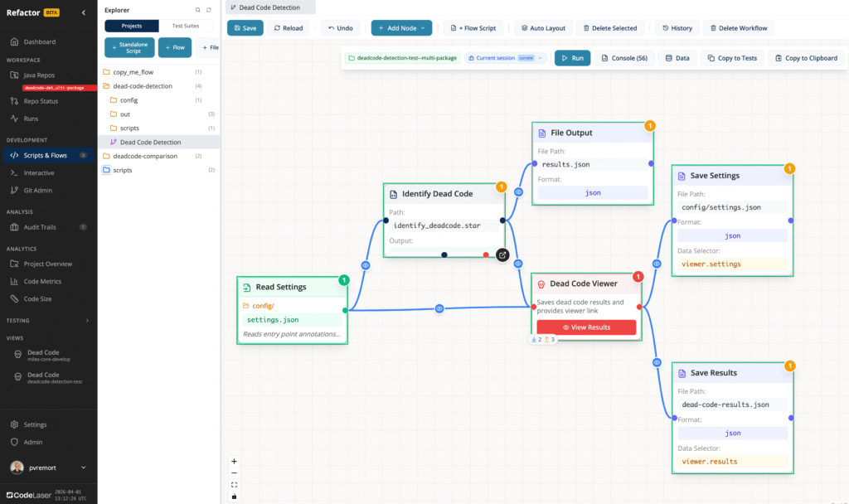The height and width of the screenshot is (504, 849).
Task: Expand the Testing section in sidebar
Action: point(87,320)
